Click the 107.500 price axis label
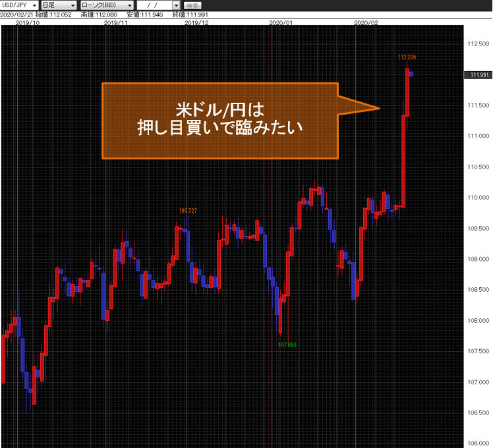The height and width of the screenshot is (448, 493). tap(478, 351)
